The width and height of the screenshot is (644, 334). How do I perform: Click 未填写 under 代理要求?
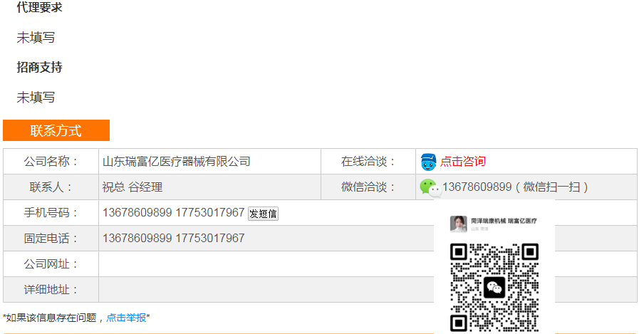coord(36,37)
